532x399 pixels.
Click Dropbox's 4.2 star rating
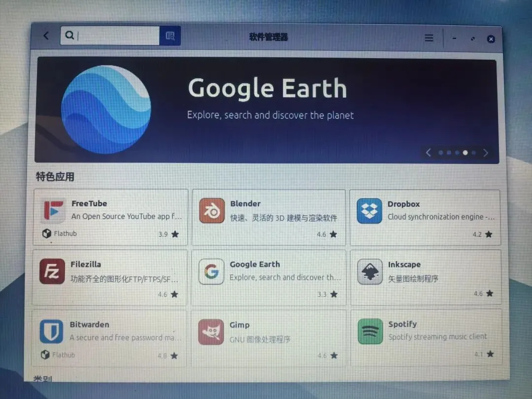coord(482,234)
